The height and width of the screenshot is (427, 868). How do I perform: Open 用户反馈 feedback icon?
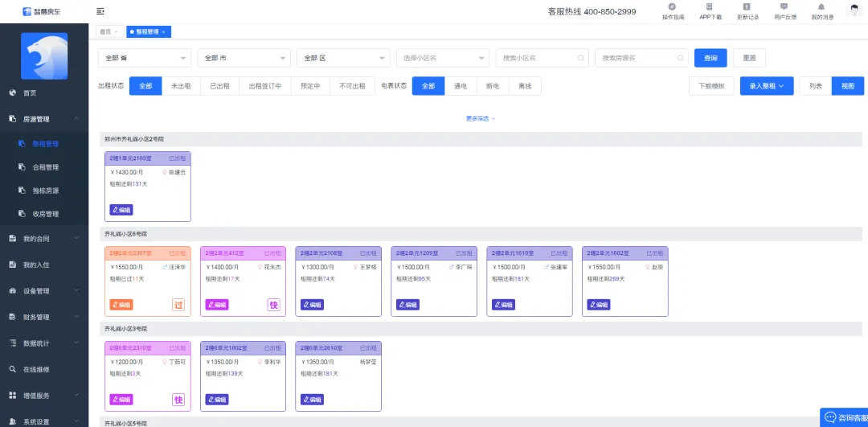[x=784, y=7]
